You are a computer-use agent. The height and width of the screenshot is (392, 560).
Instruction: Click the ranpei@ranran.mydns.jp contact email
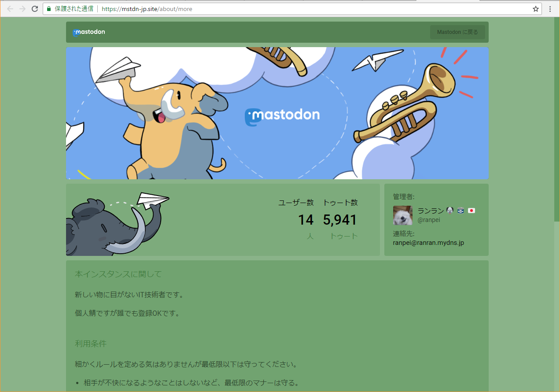(428, 243)
